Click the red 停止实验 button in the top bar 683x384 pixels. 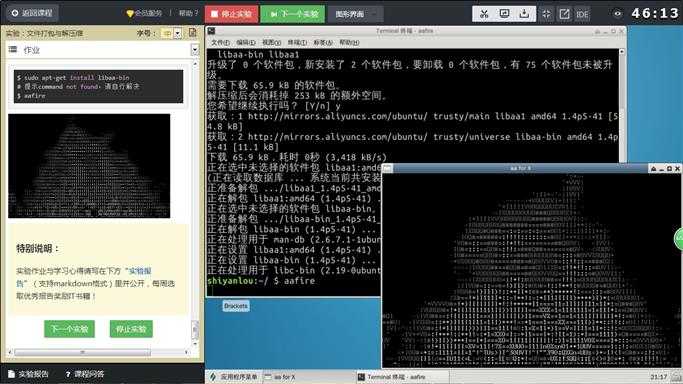(232, 14)
